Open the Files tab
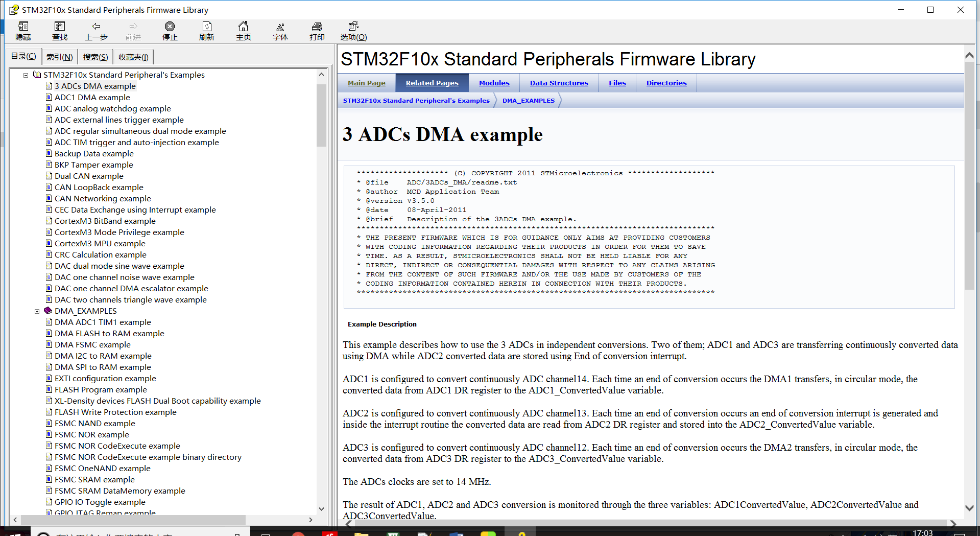Image resolution: width=980 pixels, height=536 pixels. (x=617, y=83)
